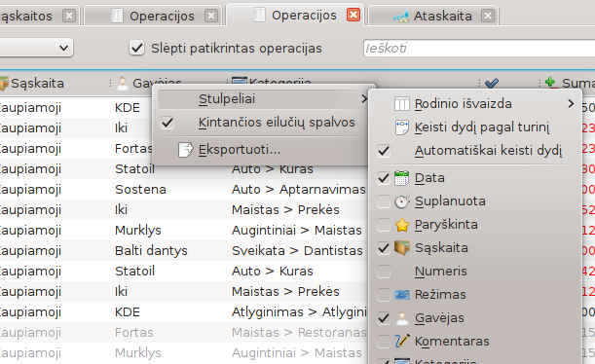Click the Maistas > Prekės cell below Sostena
Screen dimensions: 595x364
point(285,209)
